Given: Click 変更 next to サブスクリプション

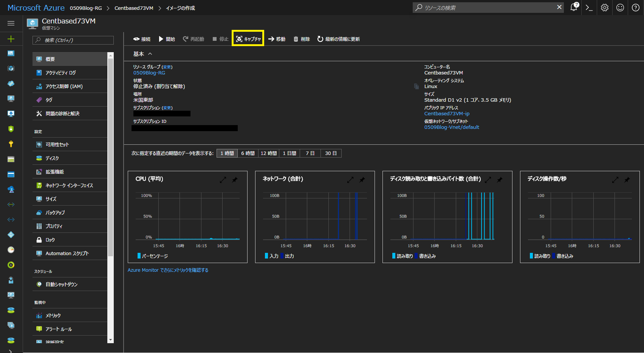Looking at the screenshot, I should [167, 108].
